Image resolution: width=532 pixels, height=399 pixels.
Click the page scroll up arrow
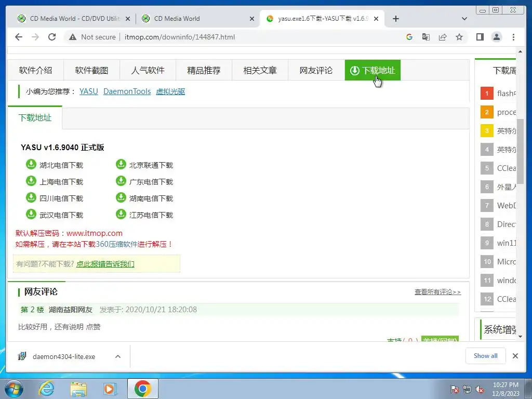click(x=520, y=51)
